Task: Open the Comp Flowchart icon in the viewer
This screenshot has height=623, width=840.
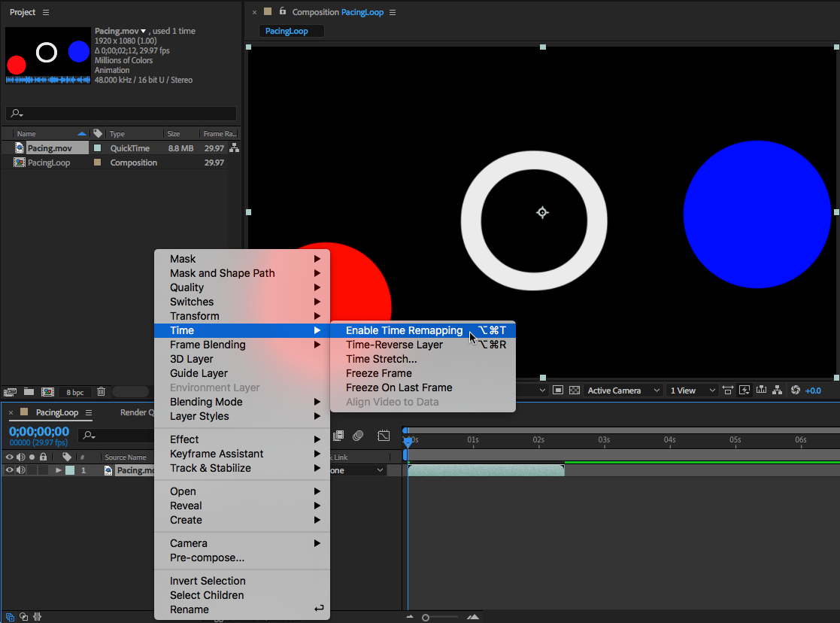Action: pyautogui.click(x=778, y=391)
